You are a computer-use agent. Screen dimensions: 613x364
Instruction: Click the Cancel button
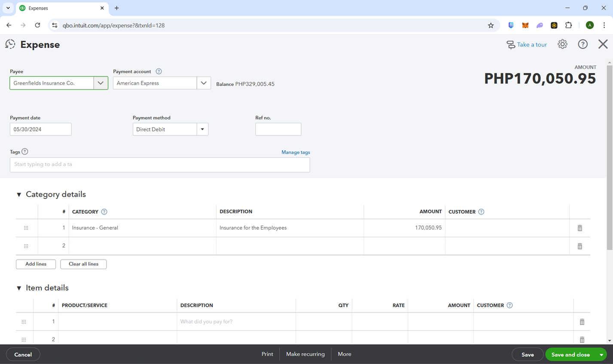coord(23,355)
